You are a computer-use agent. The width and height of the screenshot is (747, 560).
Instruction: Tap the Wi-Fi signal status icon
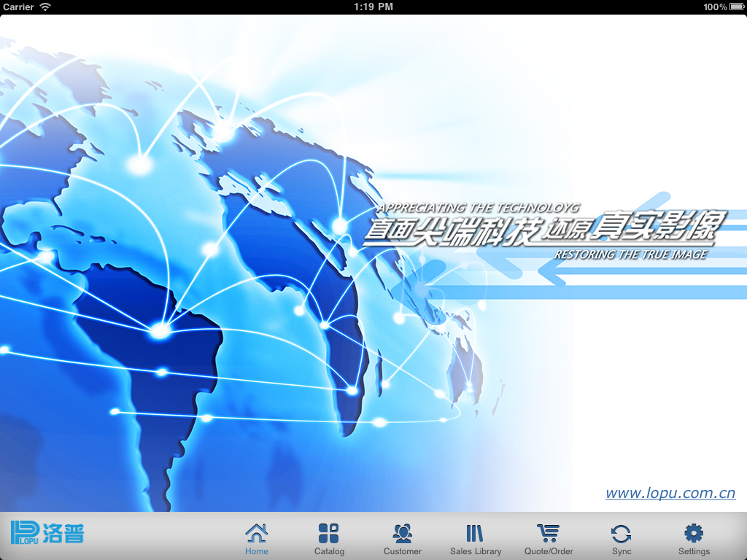coord(45,7)
